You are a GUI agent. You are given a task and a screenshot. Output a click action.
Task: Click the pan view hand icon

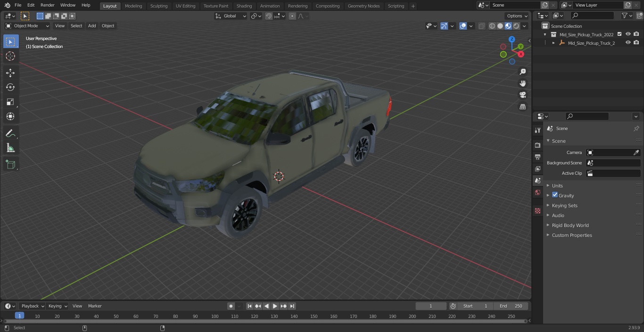[522, 83]
